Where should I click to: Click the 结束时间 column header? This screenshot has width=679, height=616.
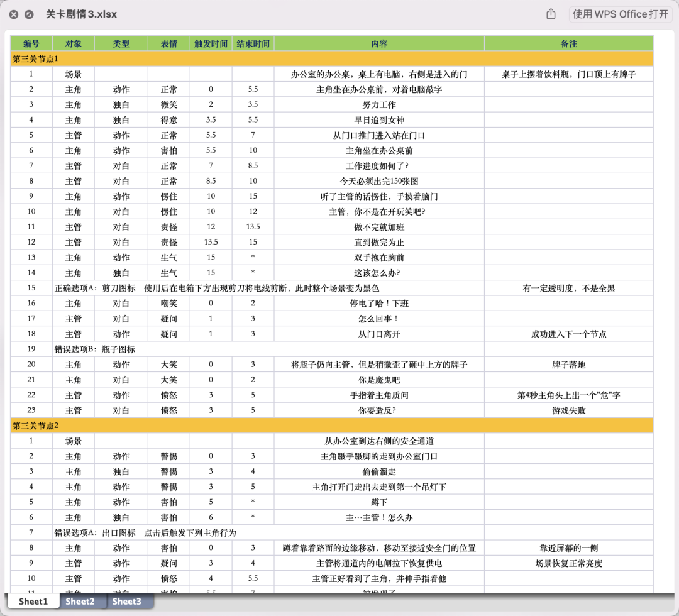[253, 43]
